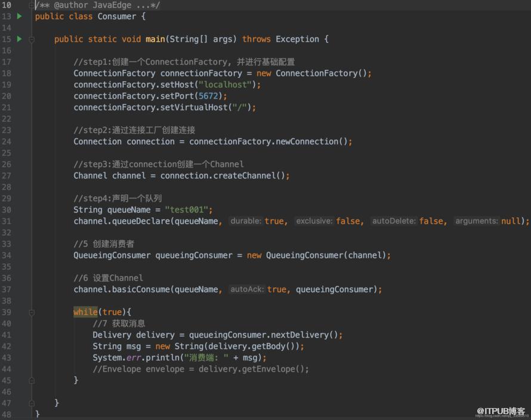The height and width of the screenshot is (420, 531).
Task: Click the "autoAck:" parameter hint
Action: pyautogui.click(x=247, y=289)
